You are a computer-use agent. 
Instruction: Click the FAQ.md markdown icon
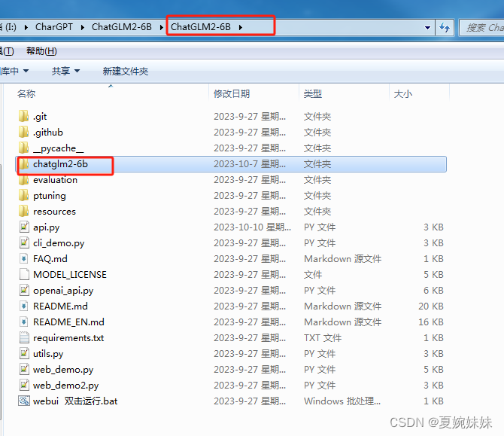(24, 258)
